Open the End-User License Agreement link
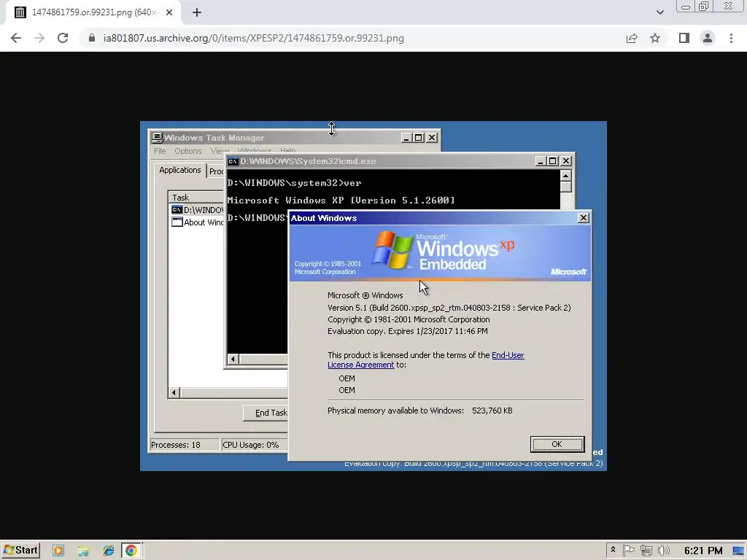 coord(426,360)
